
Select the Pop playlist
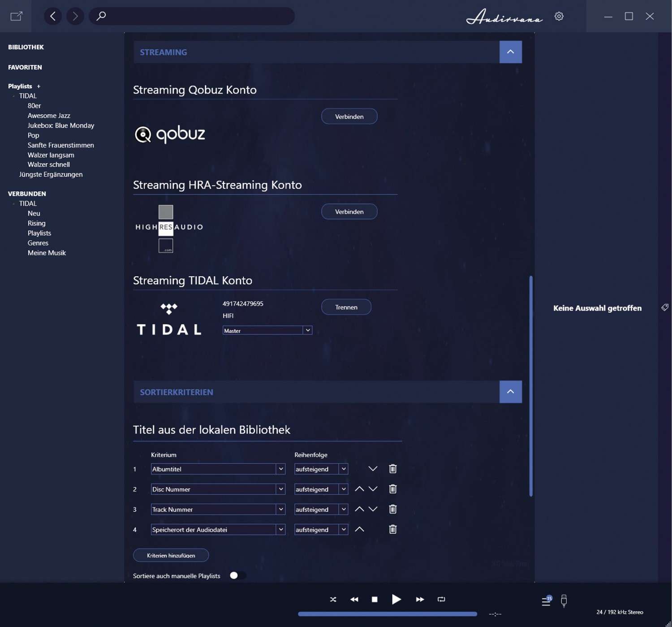(33, 135)
